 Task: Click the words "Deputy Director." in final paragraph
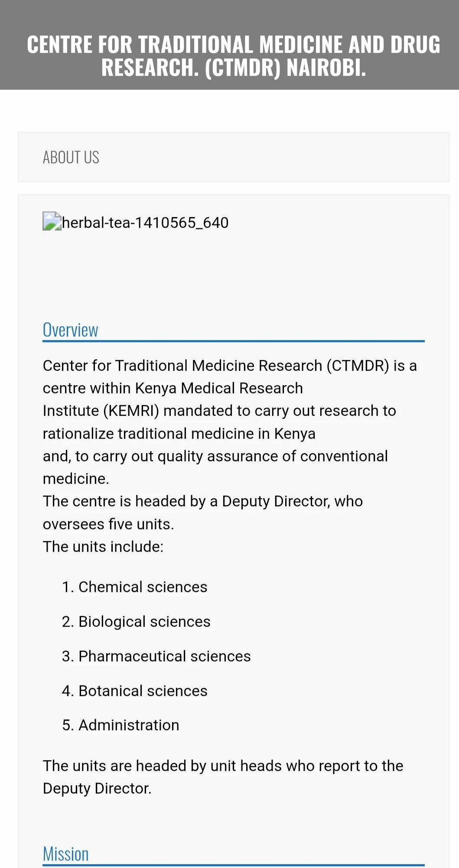pyautogui.click(x=97, y=788)
